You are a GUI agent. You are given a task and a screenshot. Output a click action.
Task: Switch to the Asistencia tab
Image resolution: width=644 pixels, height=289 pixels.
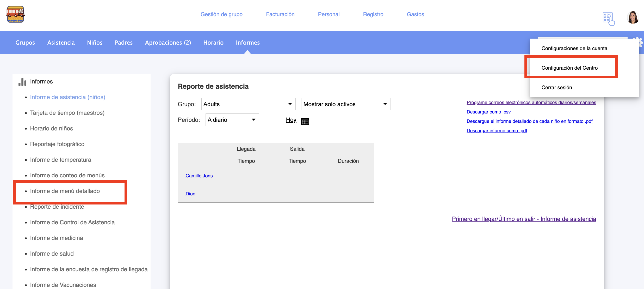coord(61,43)
